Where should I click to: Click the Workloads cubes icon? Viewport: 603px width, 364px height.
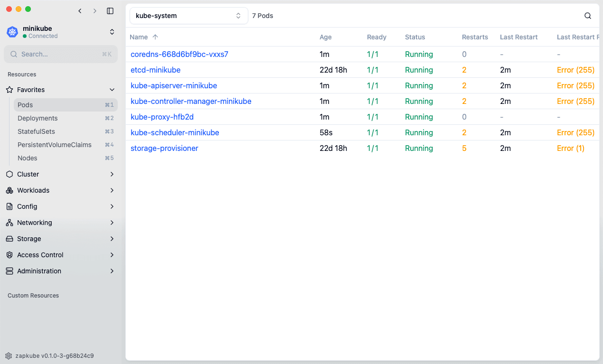(9, 190)
